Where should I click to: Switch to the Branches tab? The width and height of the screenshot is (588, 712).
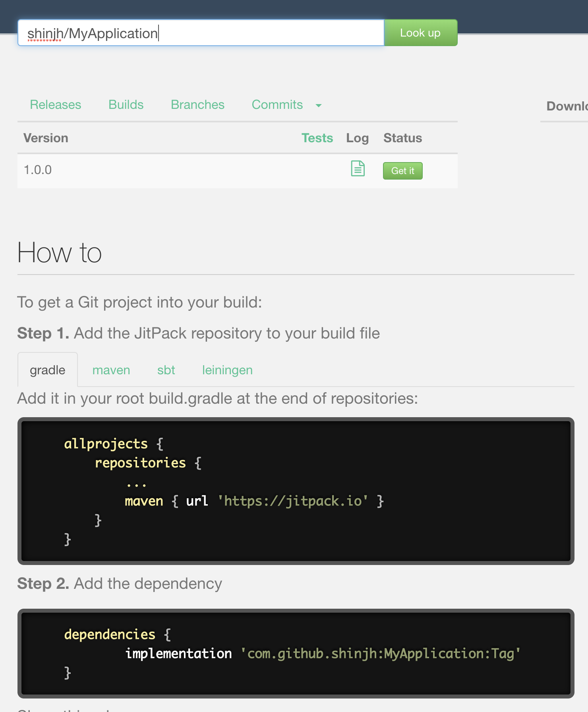(x=197, y=104)
